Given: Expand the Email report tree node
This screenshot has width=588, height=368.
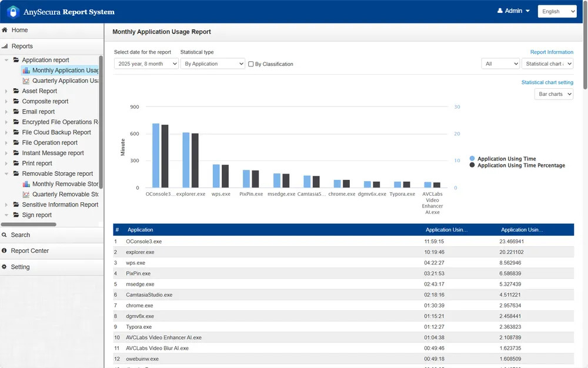Looking at the screenshot, I should 6,112.
